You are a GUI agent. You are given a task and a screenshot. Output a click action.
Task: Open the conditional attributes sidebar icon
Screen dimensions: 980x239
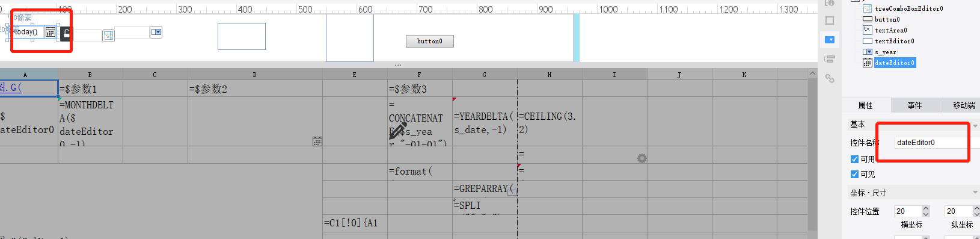(830, 59)
